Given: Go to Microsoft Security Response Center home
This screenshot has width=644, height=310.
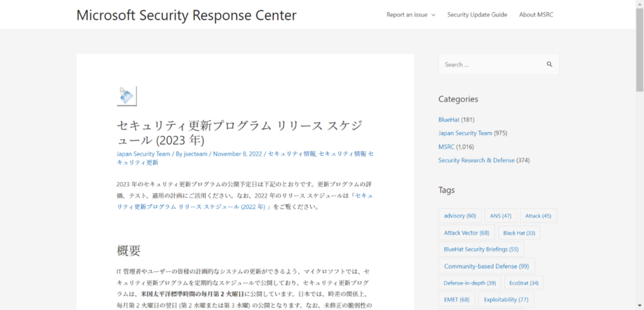Looking at the screenshot, I should 186,15.
